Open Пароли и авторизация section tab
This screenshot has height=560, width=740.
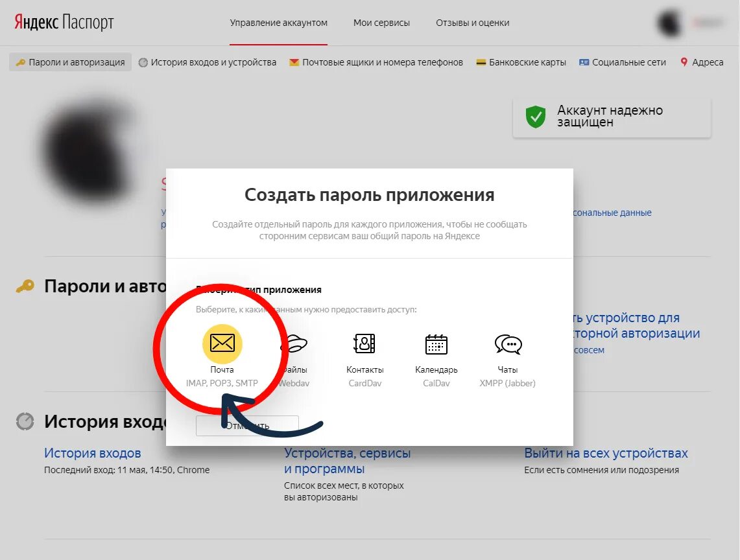pyautogui.click(x=70, y=62)
